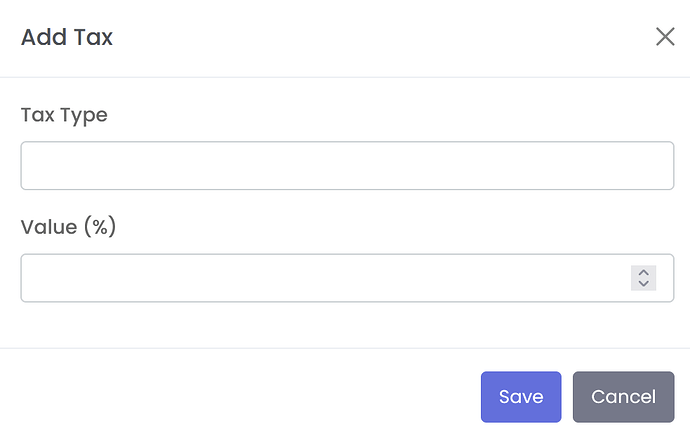Dismiss the modal with the close icon
This screenshot has height=442, width=690.
665,37
